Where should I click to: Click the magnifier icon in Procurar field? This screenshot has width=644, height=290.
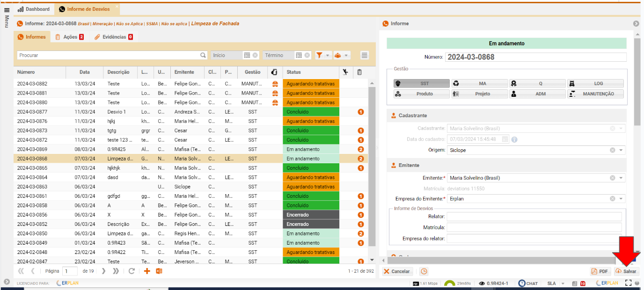pyautogui.click(x=203, y=55)
